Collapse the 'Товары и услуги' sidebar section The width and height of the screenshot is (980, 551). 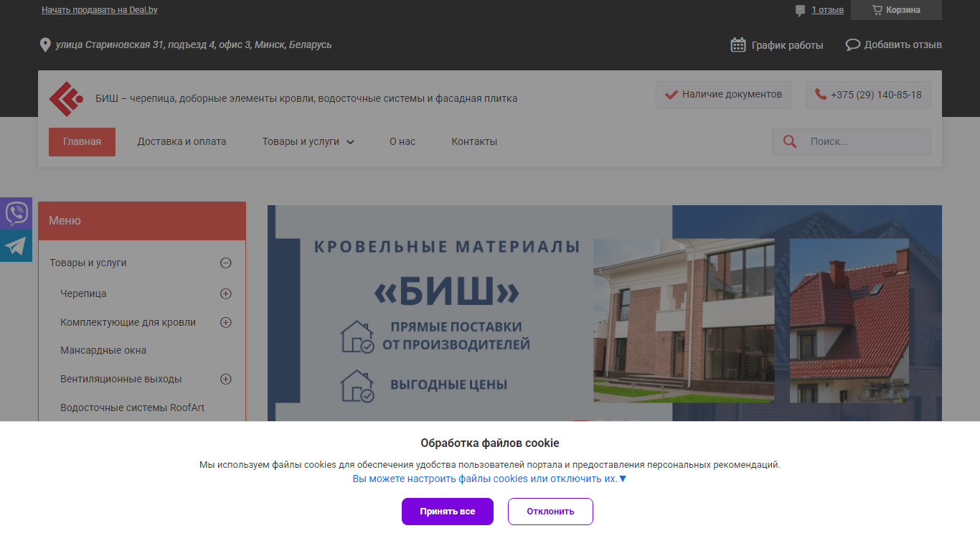pos(225,263)
